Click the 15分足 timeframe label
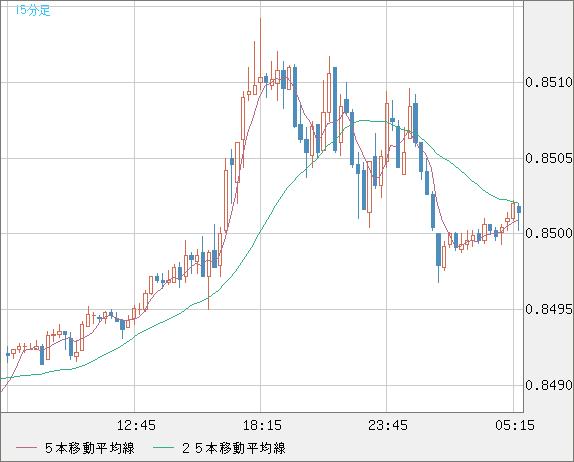Screen dimensions: 574x462 pyautogui.click(x=32, y=10)
